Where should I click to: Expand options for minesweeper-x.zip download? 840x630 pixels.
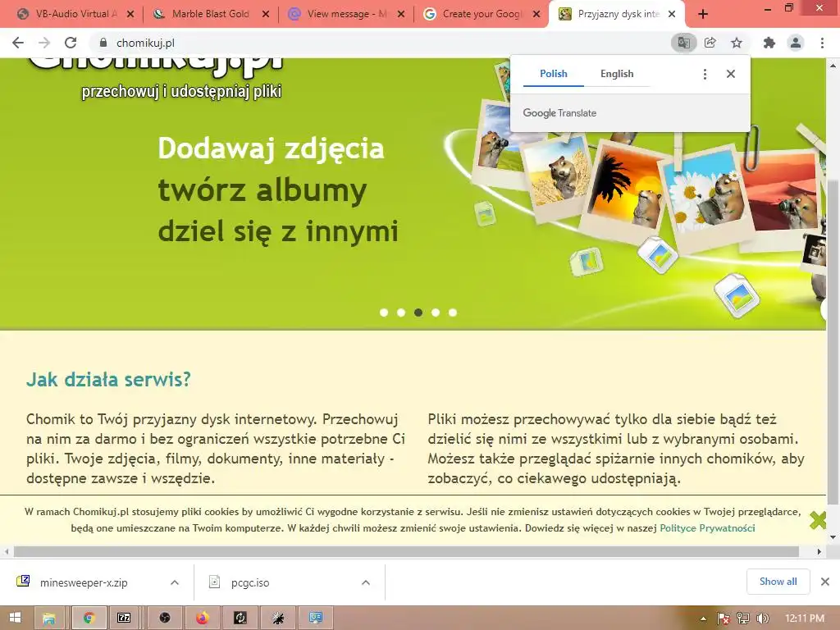coord(175,582)
